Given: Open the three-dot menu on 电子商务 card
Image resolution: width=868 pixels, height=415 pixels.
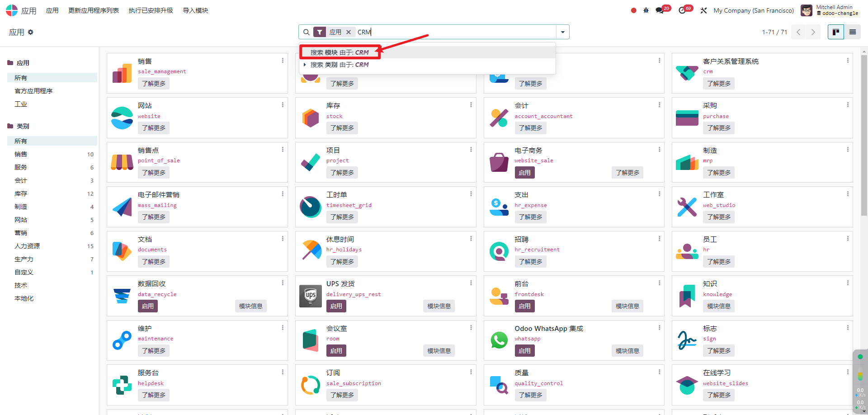Looking at the screenshot, I should click(660, 149).
